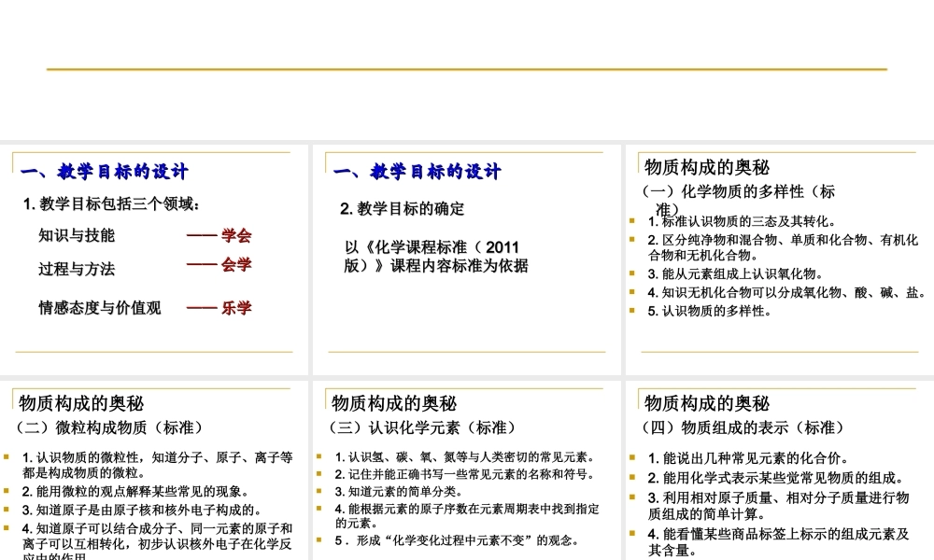Click red text 会学

click(236, 264)
